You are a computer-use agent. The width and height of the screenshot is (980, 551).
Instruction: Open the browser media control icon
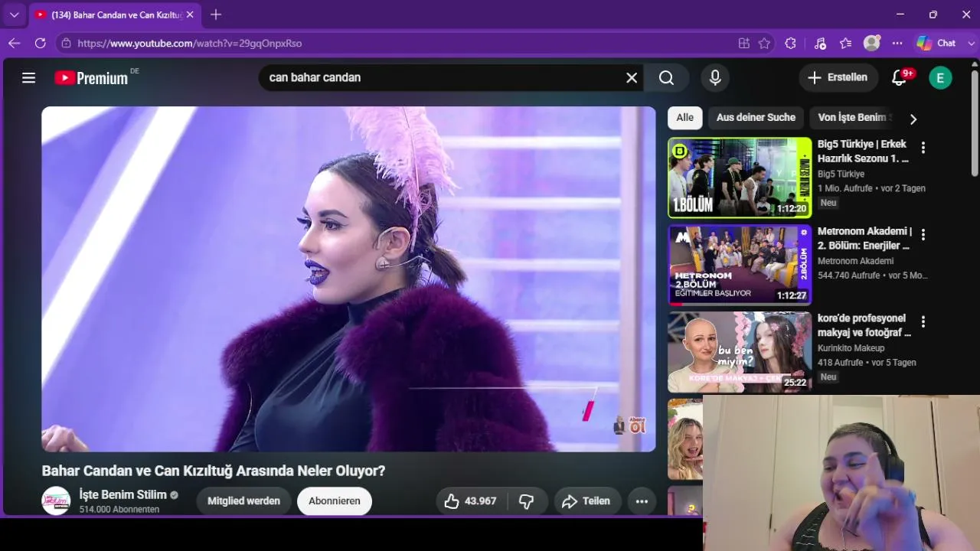coord(820,44)
